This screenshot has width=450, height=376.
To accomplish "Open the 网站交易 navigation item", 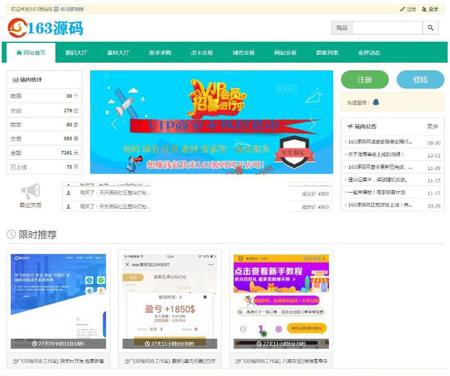I will 285,53.
